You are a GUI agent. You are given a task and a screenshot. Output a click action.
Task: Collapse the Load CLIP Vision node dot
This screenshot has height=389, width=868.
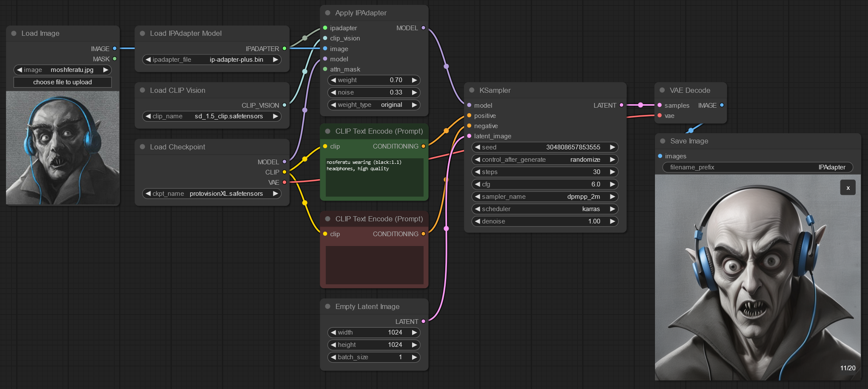click(142, 90)
